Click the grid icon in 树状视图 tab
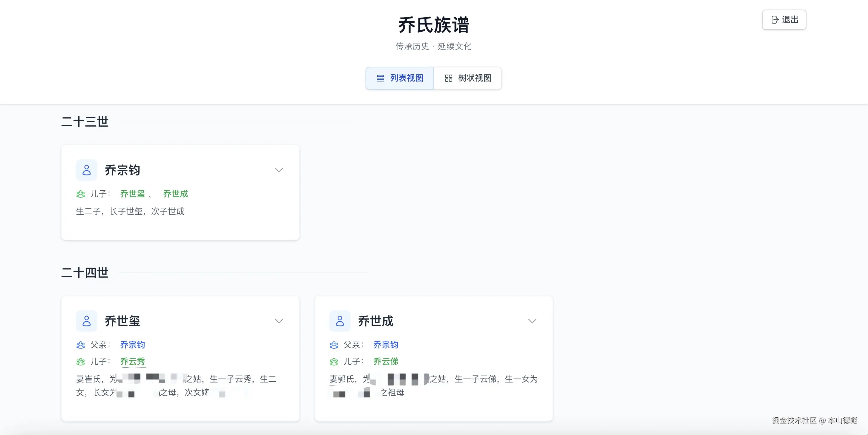 [x=448, y=78]
